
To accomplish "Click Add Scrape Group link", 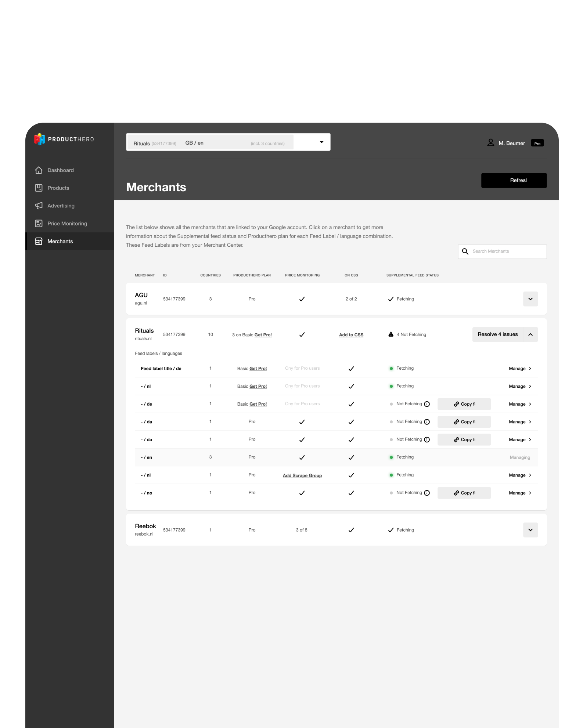I will point(302,475).
